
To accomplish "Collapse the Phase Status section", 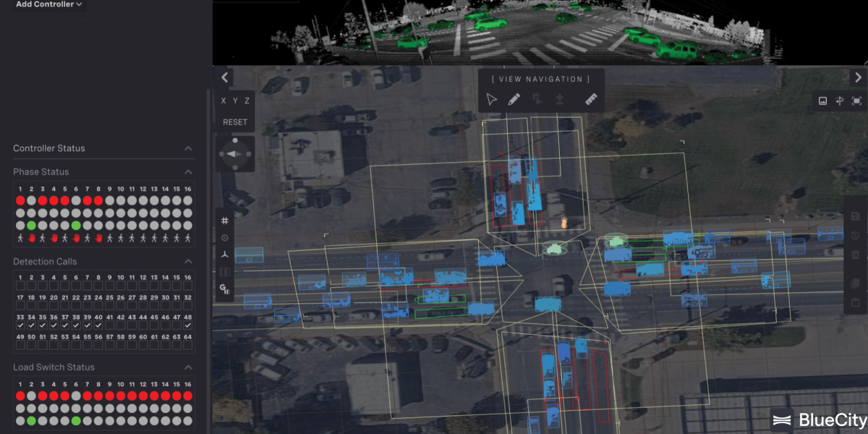I will pos(188,172).
